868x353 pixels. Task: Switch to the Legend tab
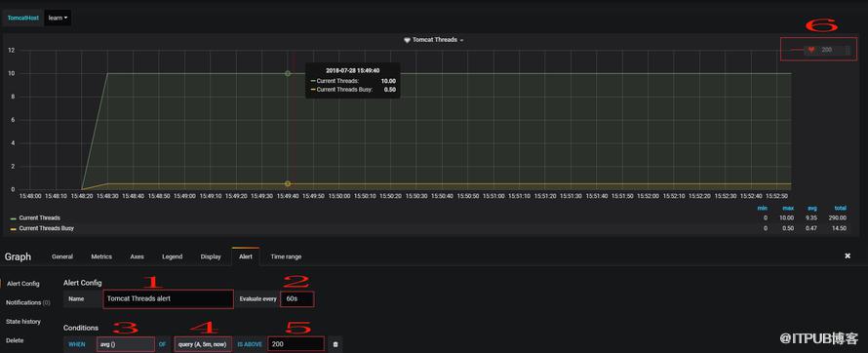173,256
